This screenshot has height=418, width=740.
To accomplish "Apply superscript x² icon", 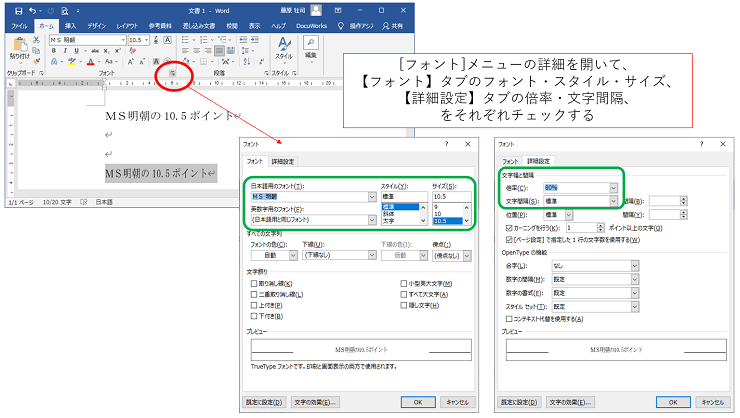I will point(118,50).
